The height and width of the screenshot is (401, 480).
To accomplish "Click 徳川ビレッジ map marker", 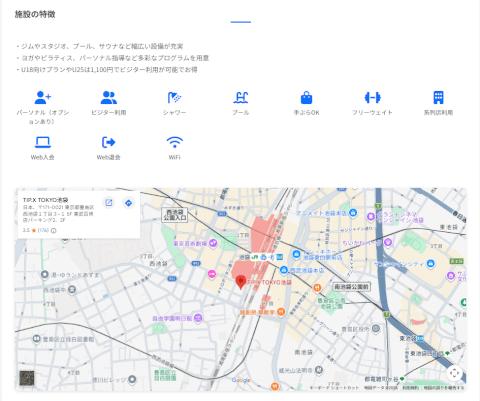I will click(132, 379).
